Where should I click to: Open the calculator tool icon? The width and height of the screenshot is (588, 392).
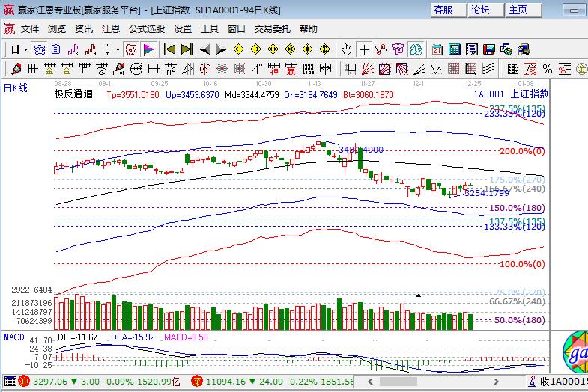tap(455, 49)
